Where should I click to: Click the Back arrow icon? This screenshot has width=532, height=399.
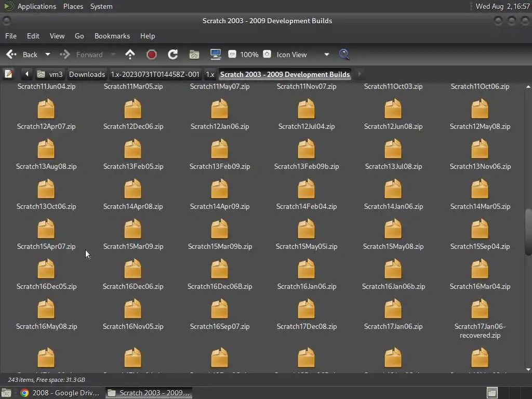(x=11, y=54)
